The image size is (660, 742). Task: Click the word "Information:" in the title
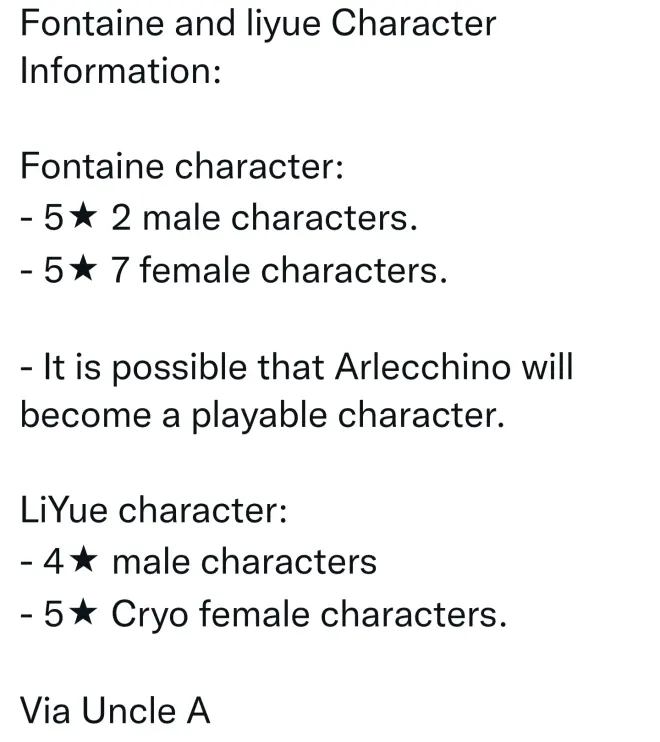pos(120,72)
